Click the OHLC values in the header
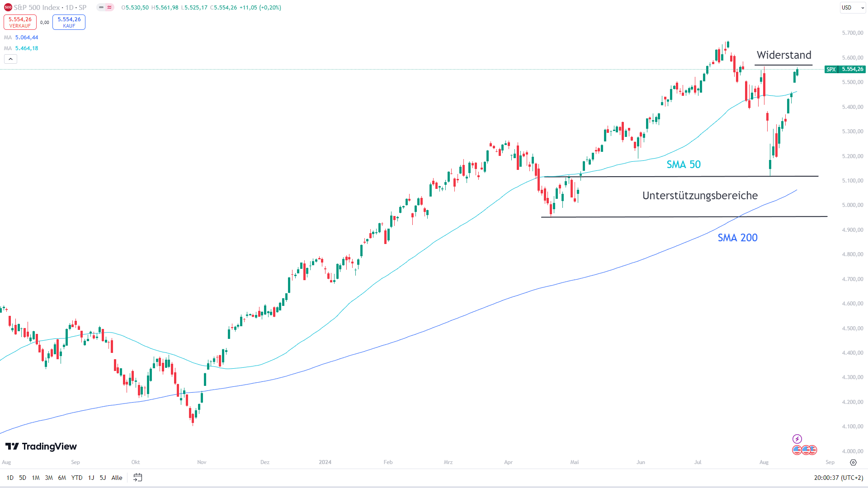This screenshot has height=488, width=868. [x=201, y=8]
